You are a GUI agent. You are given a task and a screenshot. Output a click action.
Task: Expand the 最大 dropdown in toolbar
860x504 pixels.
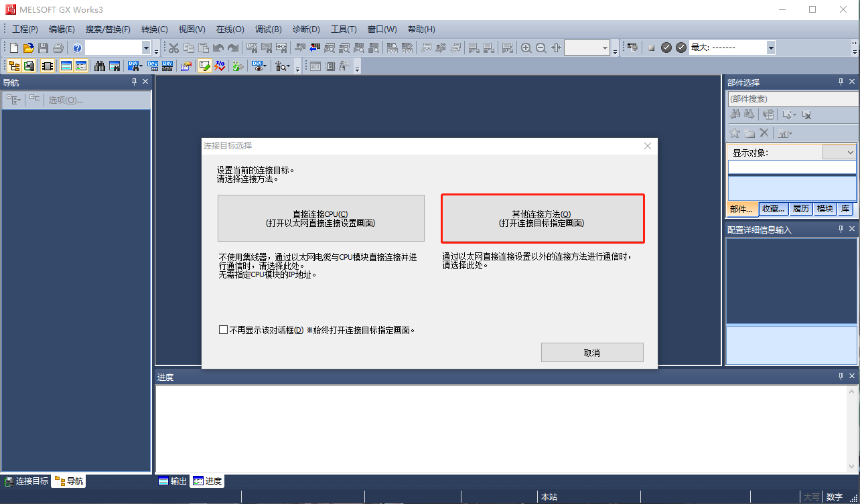coord(771,48)
